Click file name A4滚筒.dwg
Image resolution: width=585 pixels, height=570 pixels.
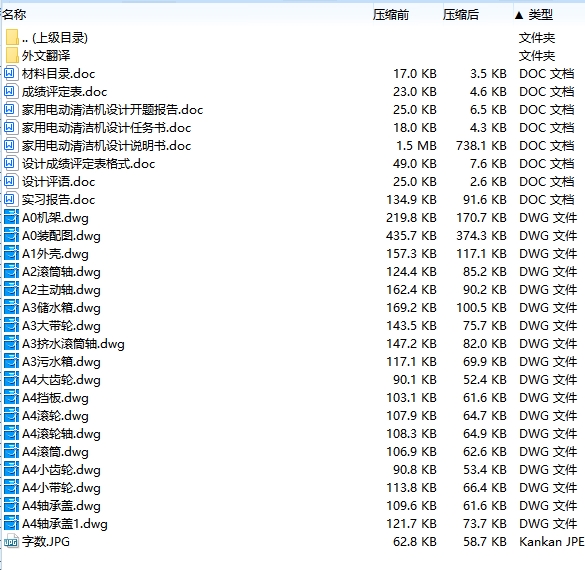click(55, 451)
